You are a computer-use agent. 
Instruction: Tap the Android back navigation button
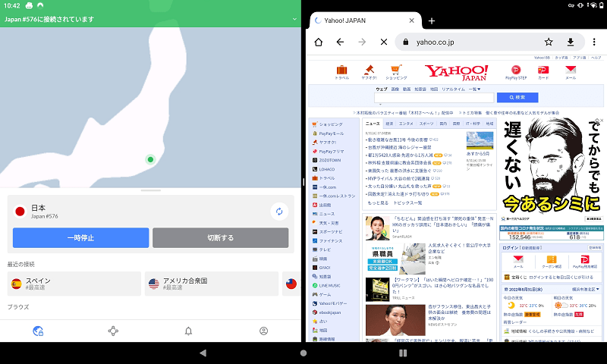[203, 353]
